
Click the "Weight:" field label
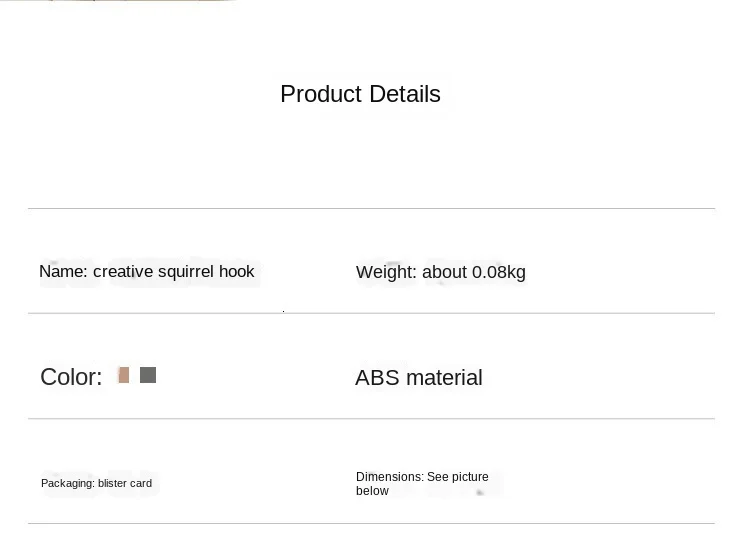tap(386, 272)
